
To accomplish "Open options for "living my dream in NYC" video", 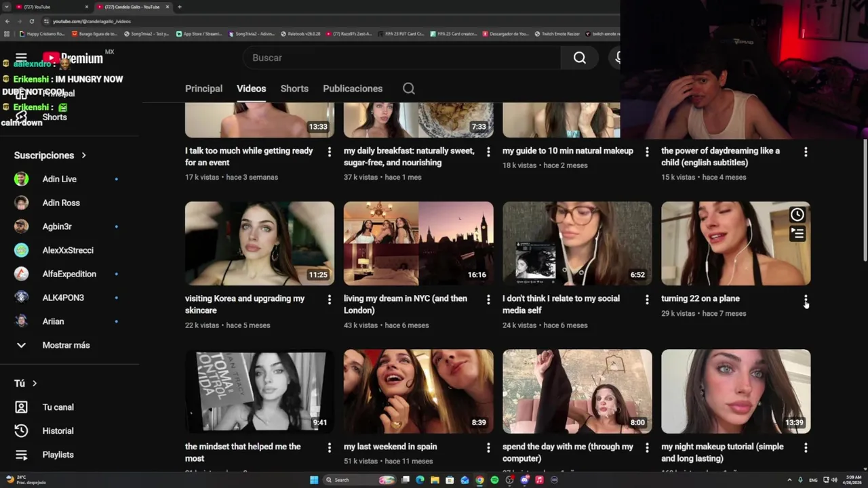I will click(x=488, y=300).
